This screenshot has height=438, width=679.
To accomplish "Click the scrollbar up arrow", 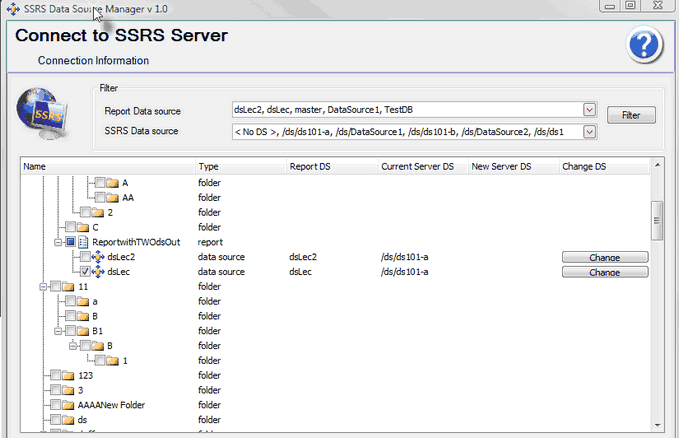I will 657,165.
